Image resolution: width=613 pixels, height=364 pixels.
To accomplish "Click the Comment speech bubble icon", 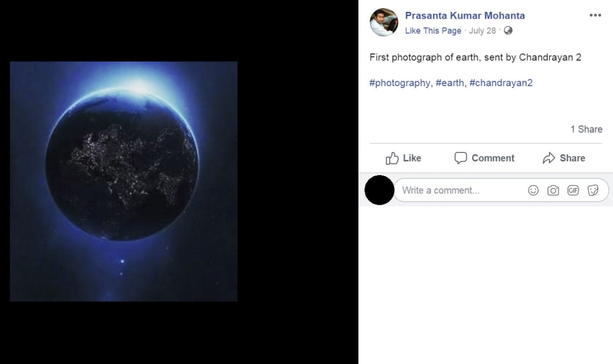I will coord(460,158).
